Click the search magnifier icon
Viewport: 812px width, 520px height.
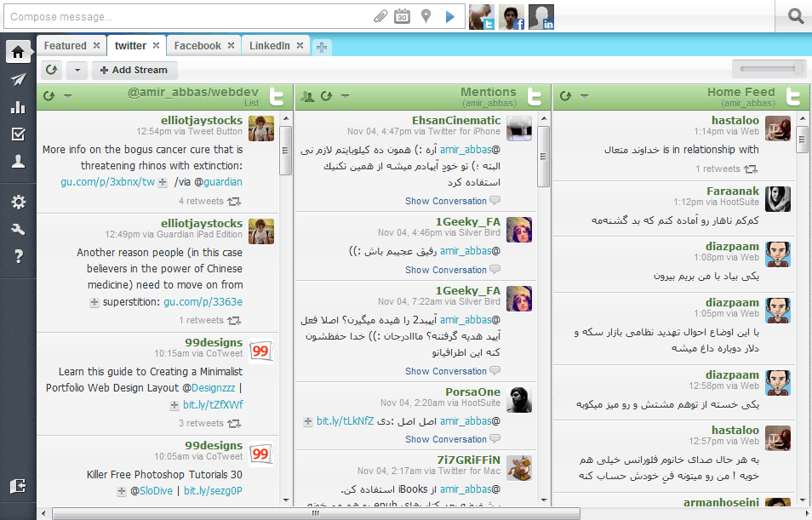point(796,16)
